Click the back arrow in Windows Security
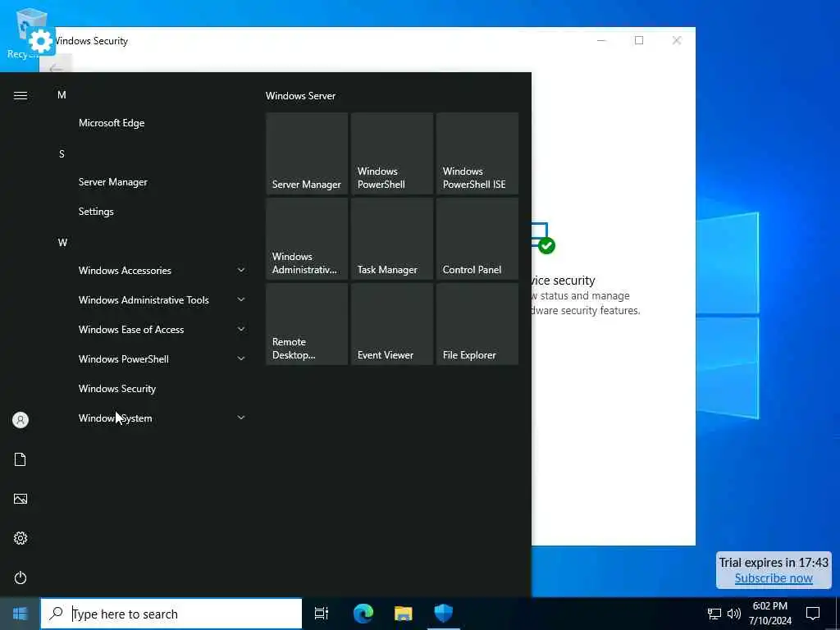This screenshot has width=840, height=630. pyautogui.click(x=56, y=68)
